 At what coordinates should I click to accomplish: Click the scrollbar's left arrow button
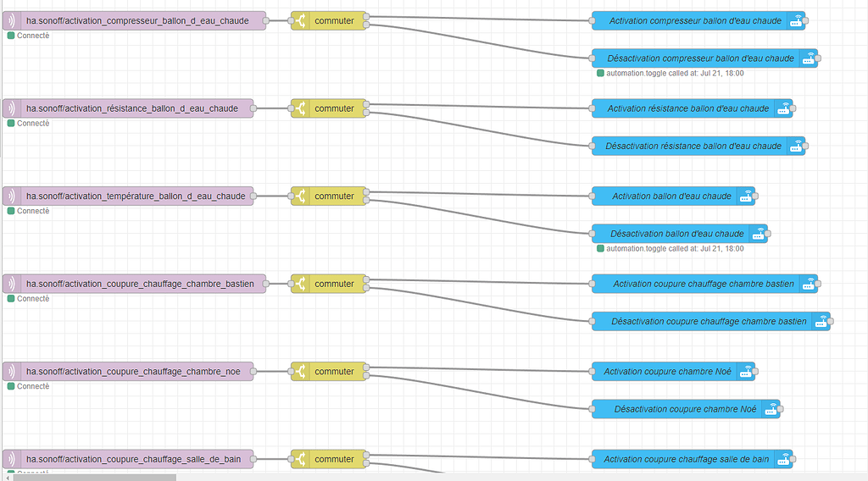click(7, 477)
